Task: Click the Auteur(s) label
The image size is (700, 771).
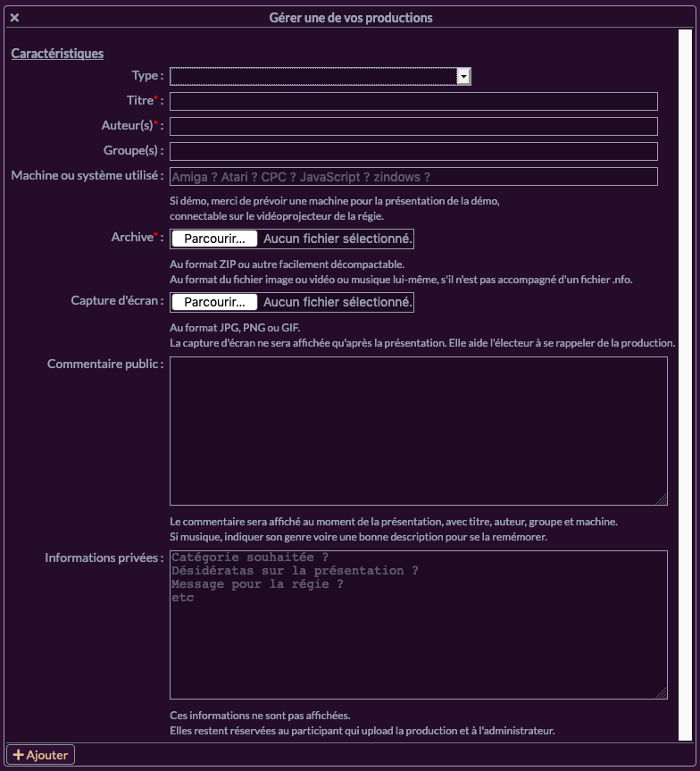Action: [x=132, y=125]
